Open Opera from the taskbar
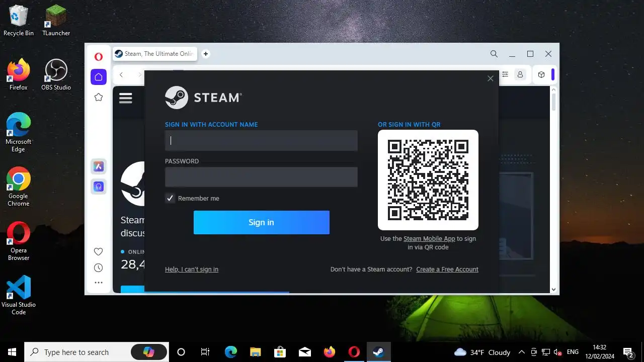The height and width of the screenshot is (362, 644). click(x=354, y=352)
